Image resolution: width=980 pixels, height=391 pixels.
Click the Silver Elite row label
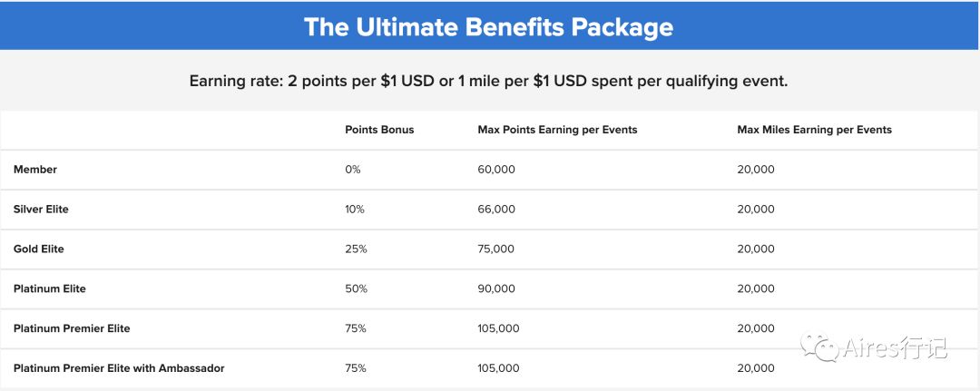pyautogui.click(x=41, y=210)
